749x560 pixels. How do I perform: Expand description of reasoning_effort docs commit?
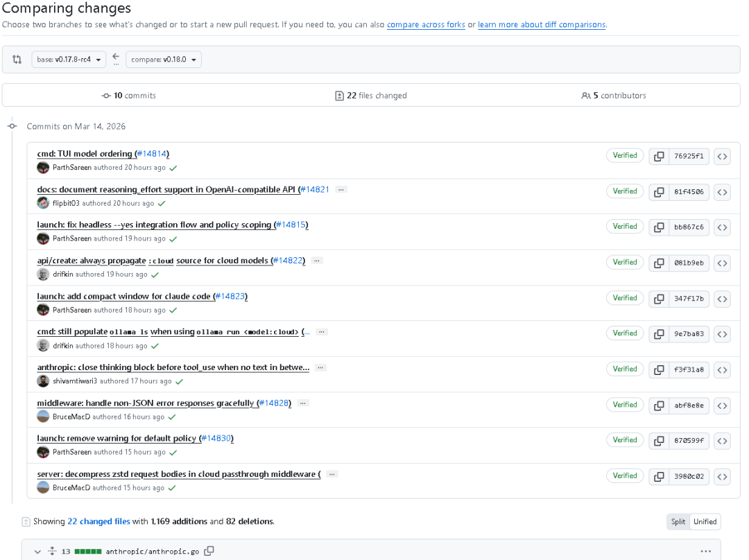341,189
